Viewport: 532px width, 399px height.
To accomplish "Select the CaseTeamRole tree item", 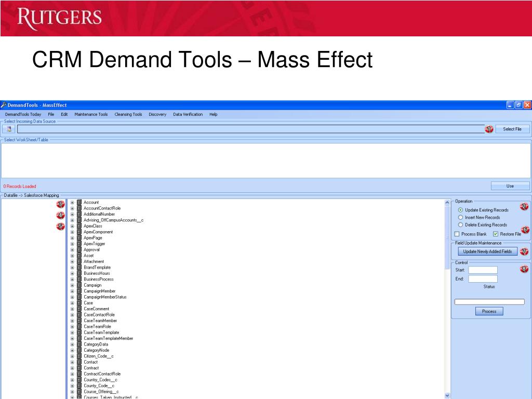I will click(x=97, y=326).
